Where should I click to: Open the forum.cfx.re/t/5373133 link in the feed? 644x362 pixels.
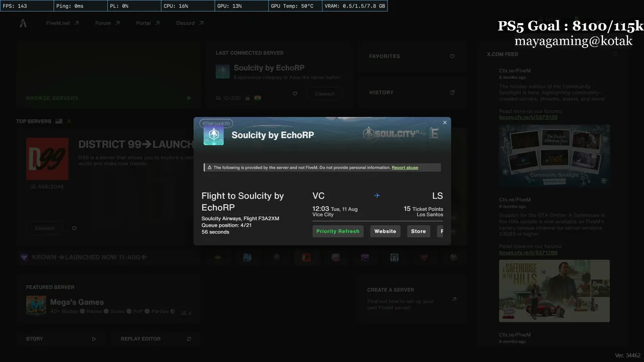528,117
